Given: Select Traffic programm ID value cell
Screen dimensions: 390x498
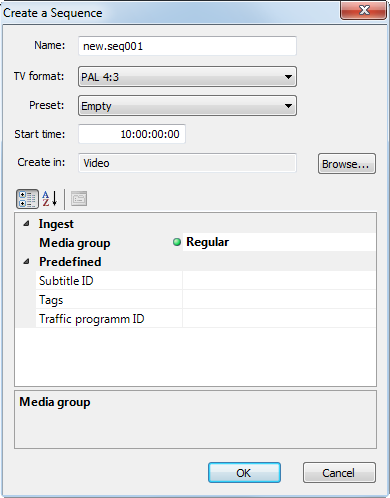Looking at the screenshot, I should [279, 319].
